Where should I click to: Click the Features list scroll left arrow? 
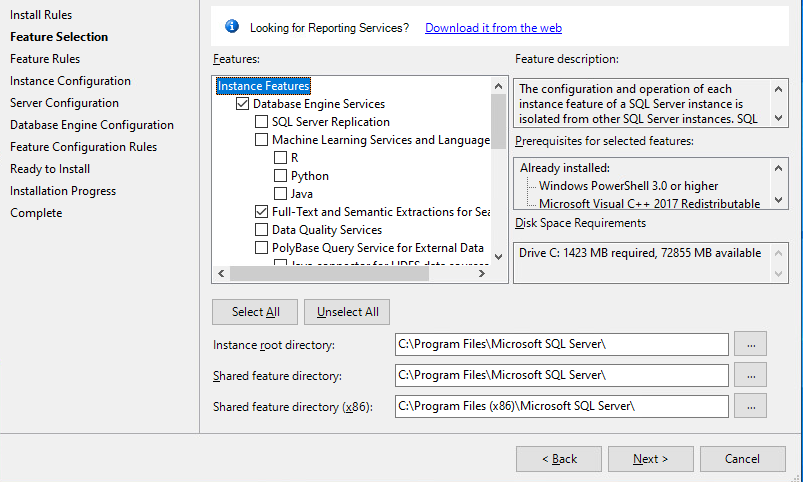click(x=221, y=274)
